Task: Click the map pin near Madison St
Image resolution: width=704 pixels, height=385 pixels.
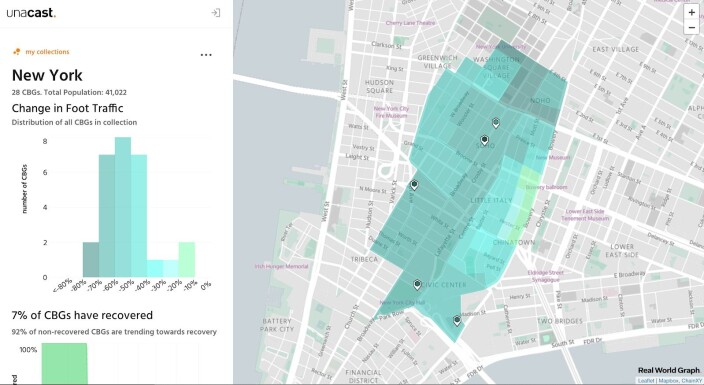Action: 457,321
